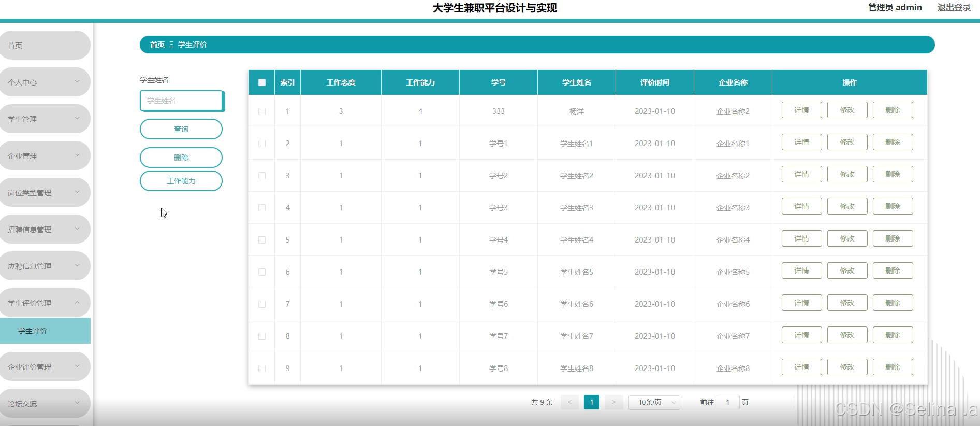Viewport: 980px width, 426px height.
Task: Open 详情 for row 学生姓名1
Action: pyautogui.click(x=801, y=142)
